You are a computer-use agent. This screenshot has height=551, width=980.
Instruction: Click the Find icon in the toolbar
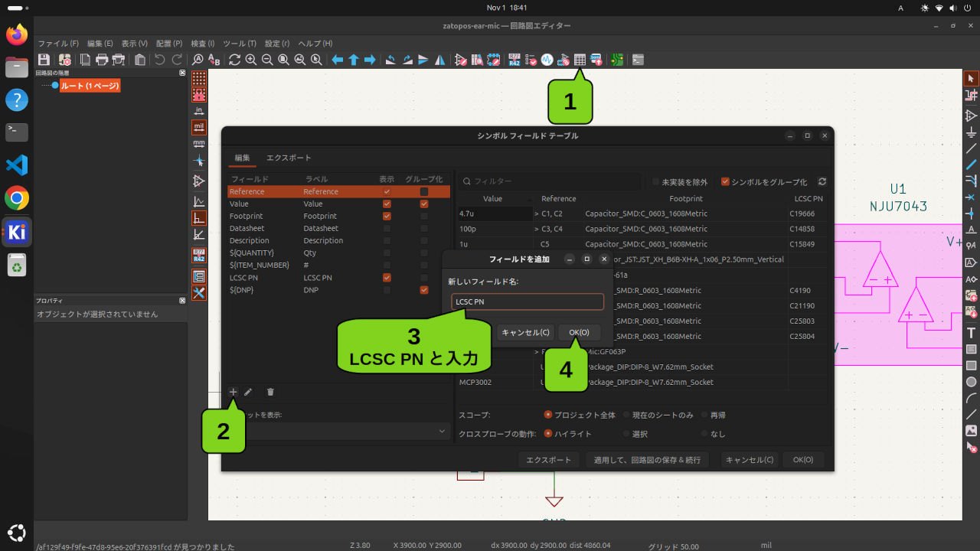click(198, 60)
